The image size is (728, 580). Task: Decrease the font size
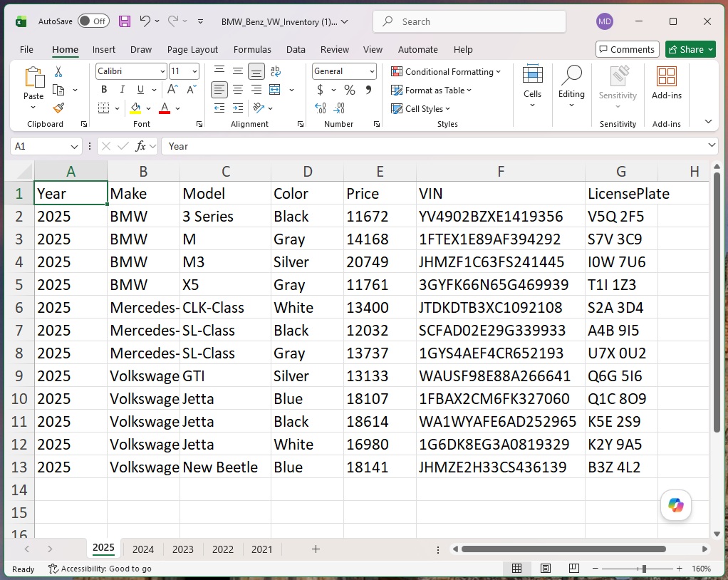192,90
